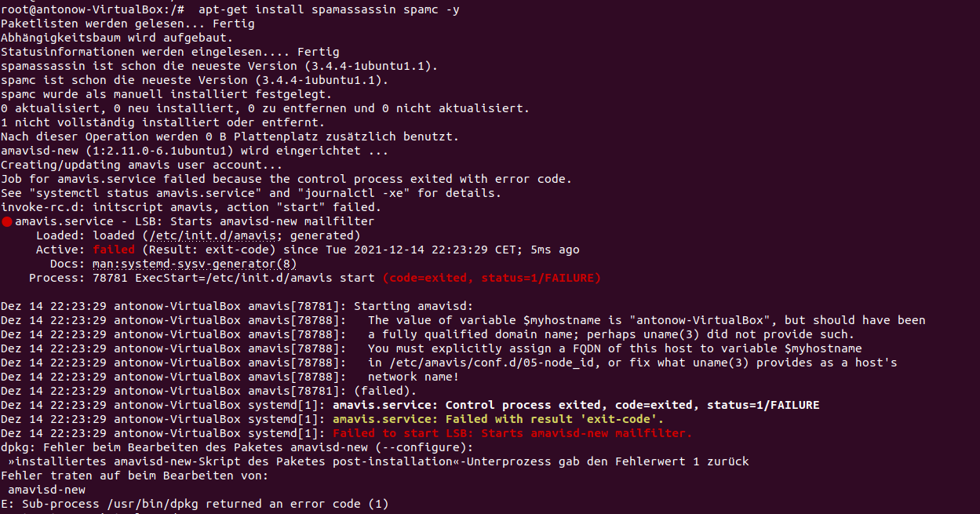The width and height of the screenshot is (980, 514).
Task: Click the 'root@antonow-VirtualBox' prompt
Action: click(82, 9)
